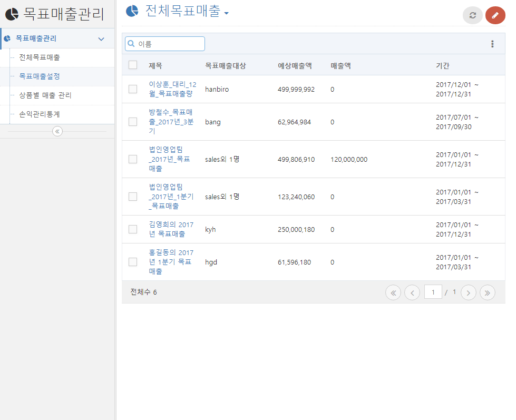This screenshot has width=516, height=420.
Task: Open the 법인영업팀_2017년_1분기_목표매출 link
Action: (171, 197)
